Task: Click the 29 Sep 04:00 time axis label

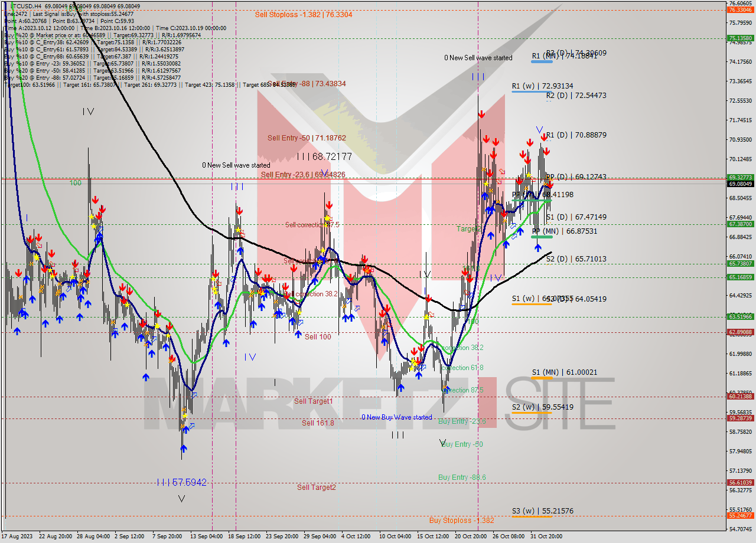Action: 320,537
